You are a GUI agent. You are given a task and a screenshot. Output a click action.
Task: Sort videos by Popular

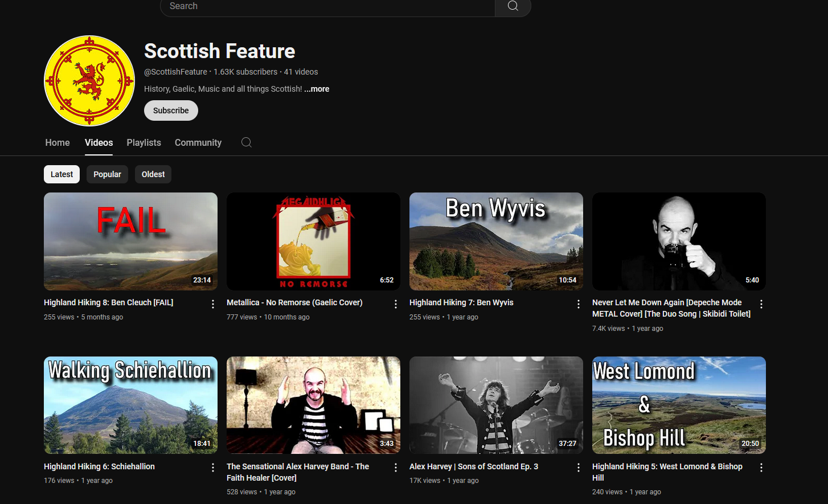[107, 174]
